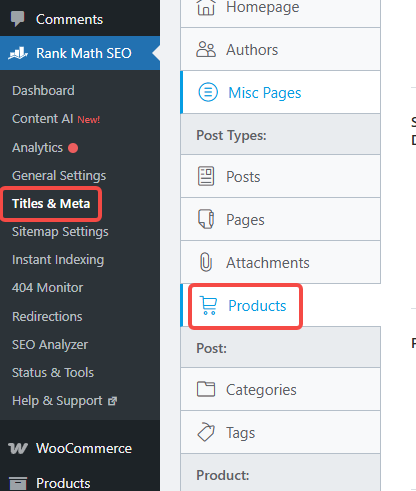Viewport: 416px width, 491px height.
Task: Select Titles & Meta submenu item
Action: coord(51,203)
